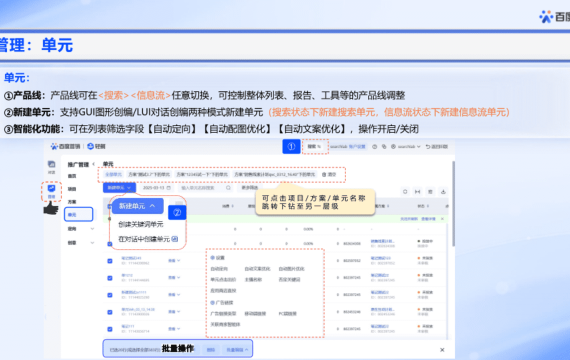This screenshot has height=360, width=570.
Task: Open the 管理 sidebar icon
Action: pos(52,188)
